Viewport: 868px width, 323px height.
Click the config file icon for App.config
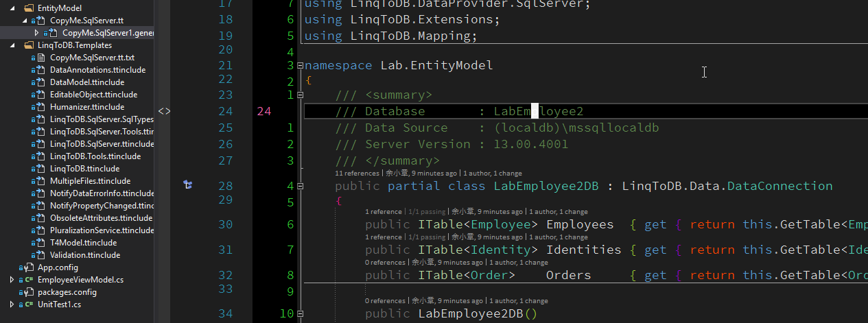coord(29,267)
